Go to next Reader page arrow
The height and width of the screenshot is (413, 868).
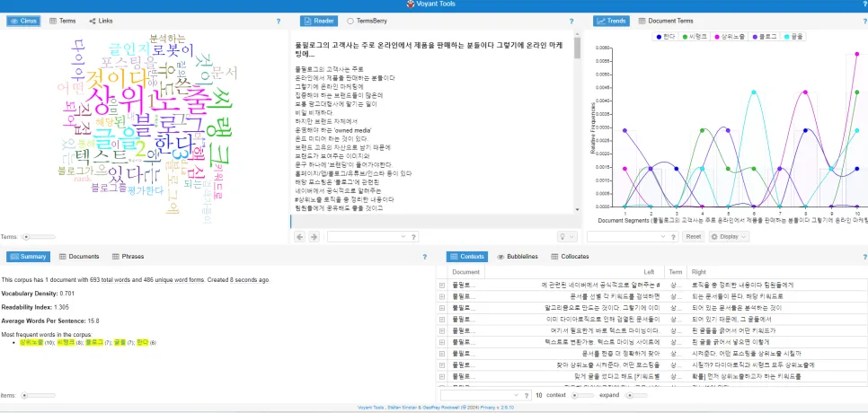tap(314, 237)
